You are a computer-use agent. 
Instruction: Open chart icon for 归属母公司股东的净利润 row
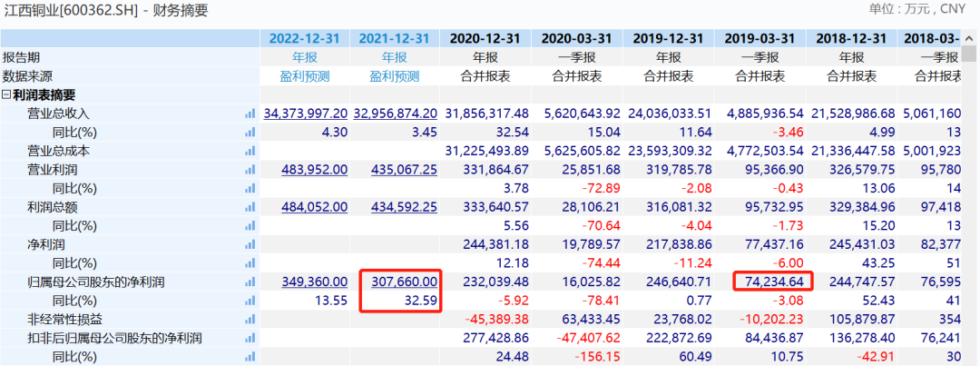(250, 282)
